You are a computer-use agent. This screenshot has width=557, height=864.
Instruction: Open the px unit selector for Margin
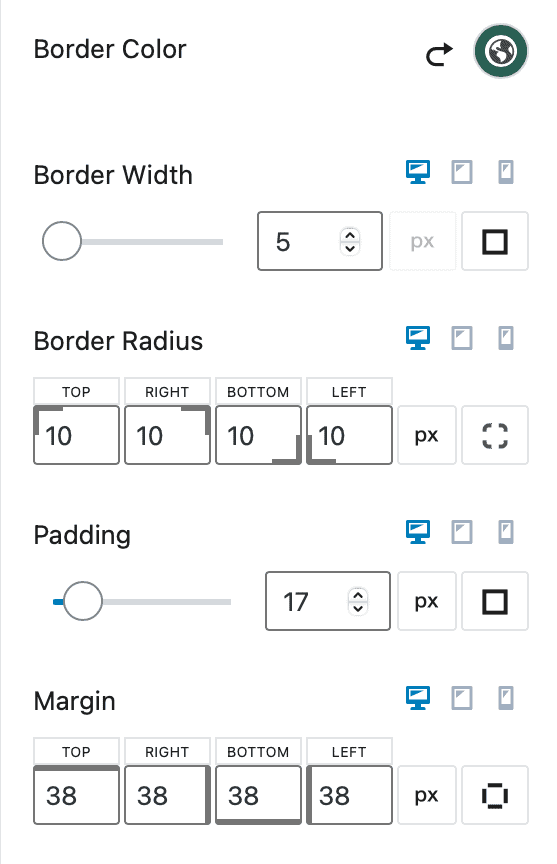point(427,795)
